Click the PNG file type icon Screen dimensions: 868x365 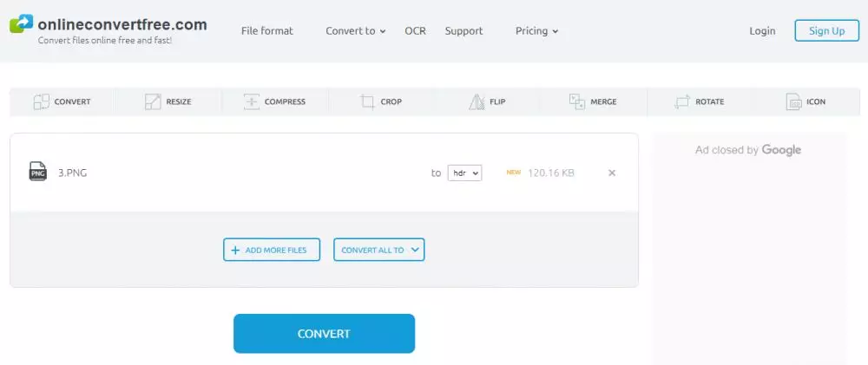click(x=37, y=172)
